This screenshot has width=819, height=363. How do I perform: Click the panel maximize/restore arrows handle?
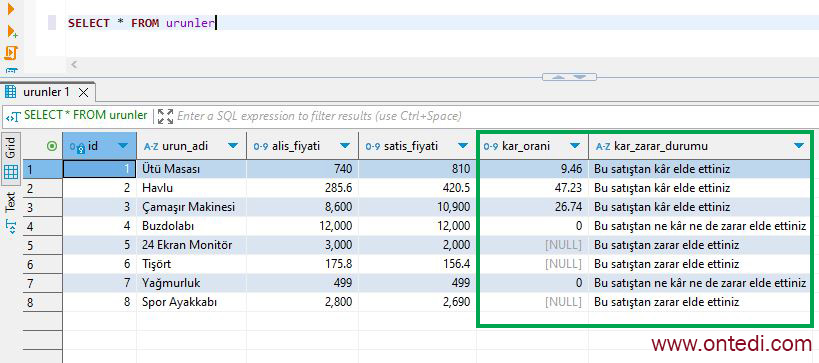coord(569,77)
